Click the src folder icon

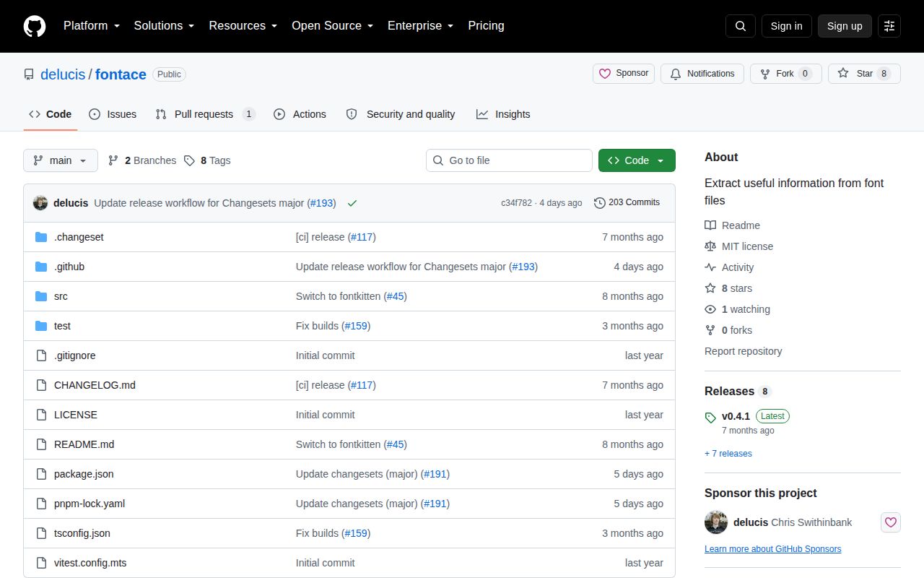point(41,296)
